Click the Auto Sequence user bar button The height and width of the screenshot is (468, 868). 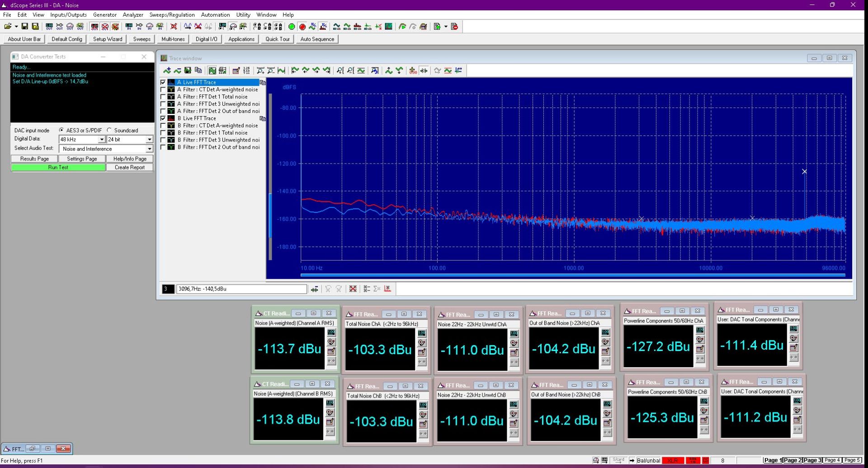pos(317,39)
